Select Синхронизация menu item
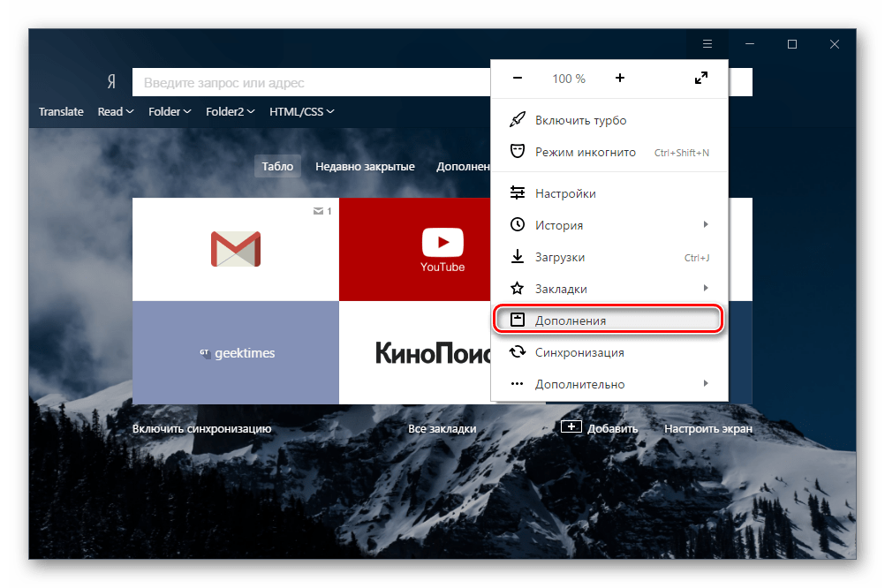The width and height of the screenshot is (885, 588). 609,352
